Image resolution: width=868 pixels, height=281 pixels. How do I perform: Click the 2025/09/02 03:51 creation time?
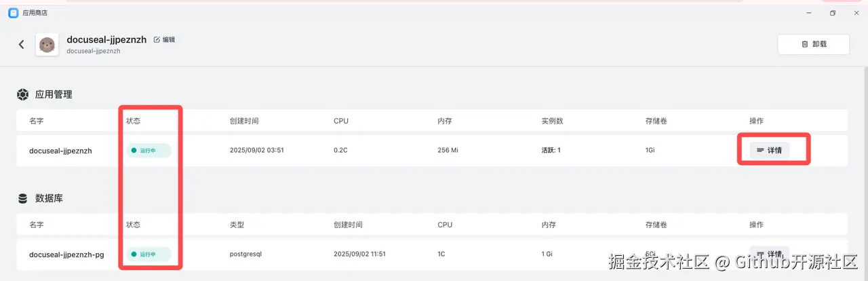tap(256, 151)
